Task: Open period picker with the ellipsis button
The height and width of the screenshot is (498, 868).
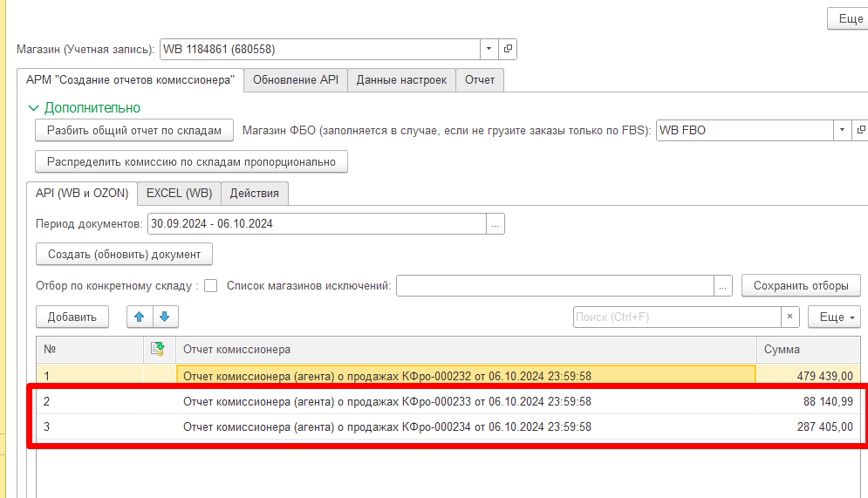Action: pyautogui.click(x=495, y=224)
